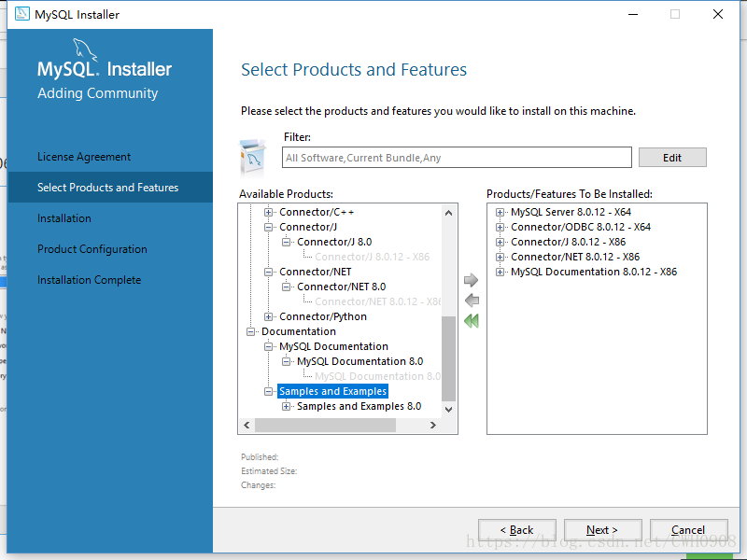
Task: Collapse the Samples and Examples node
Action: click(268, 391)
